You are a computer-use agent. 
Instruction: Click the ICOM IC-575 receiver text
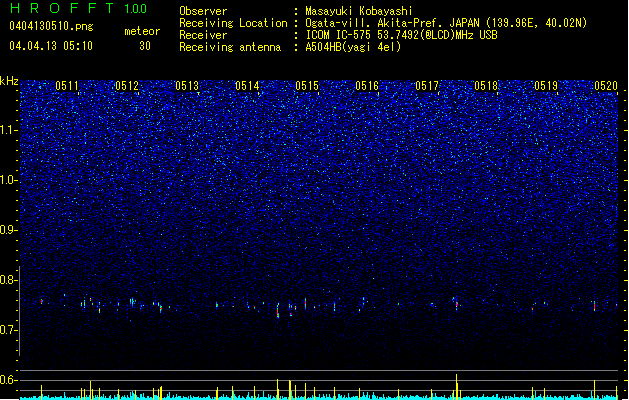401,35
